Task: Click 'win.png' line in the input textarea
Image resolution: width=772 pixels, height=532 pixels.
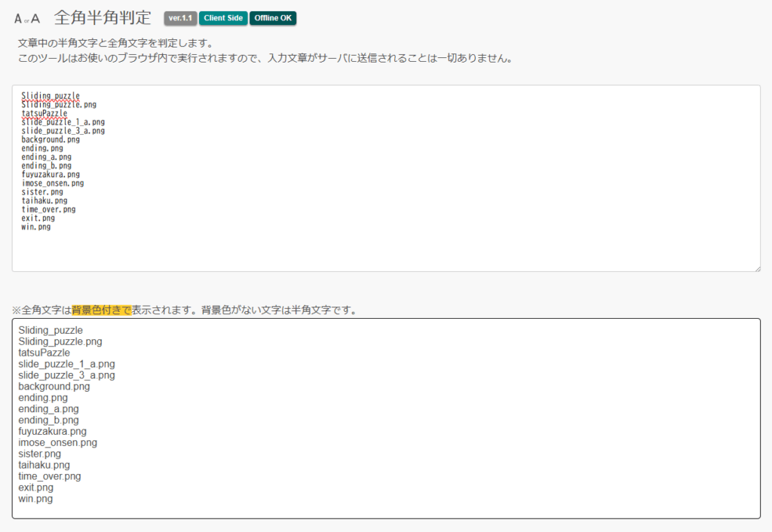Action: click(36, 227)
